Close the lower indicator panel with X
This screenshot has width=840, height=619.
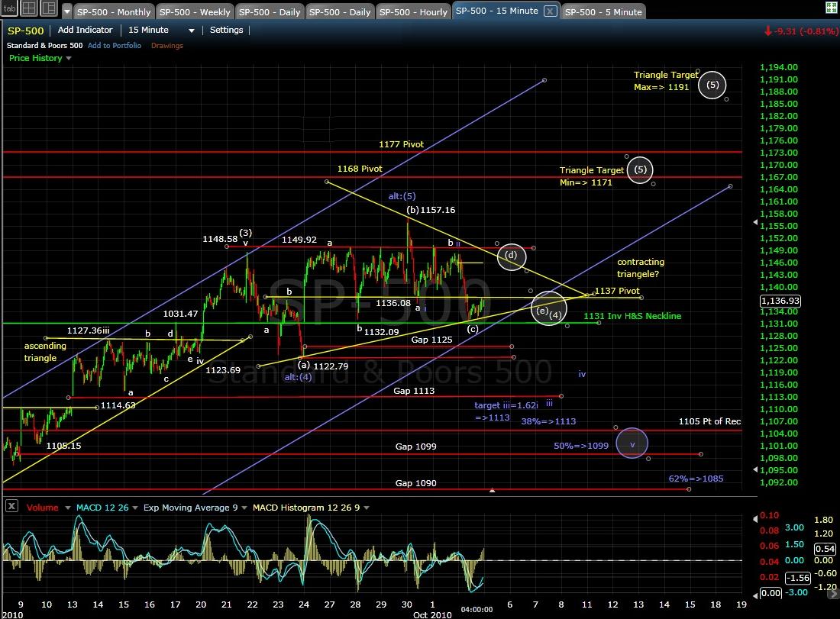tap(11, 506)
